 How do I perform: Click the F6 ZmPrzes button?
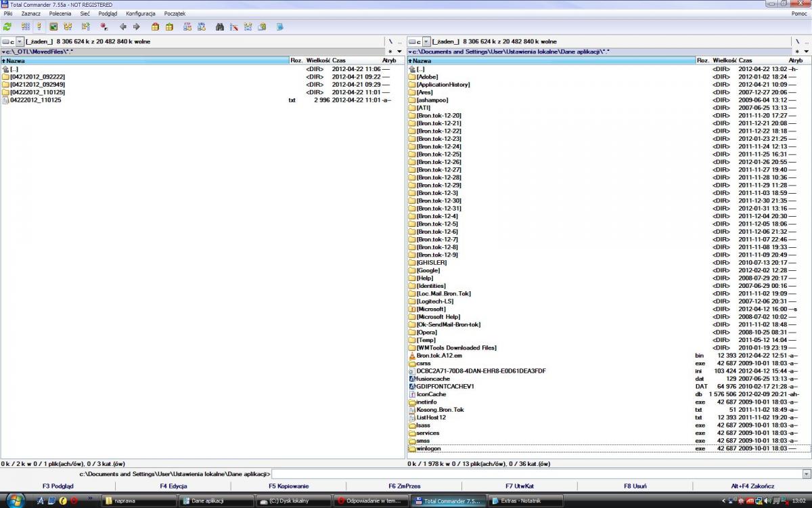point(405,486)
